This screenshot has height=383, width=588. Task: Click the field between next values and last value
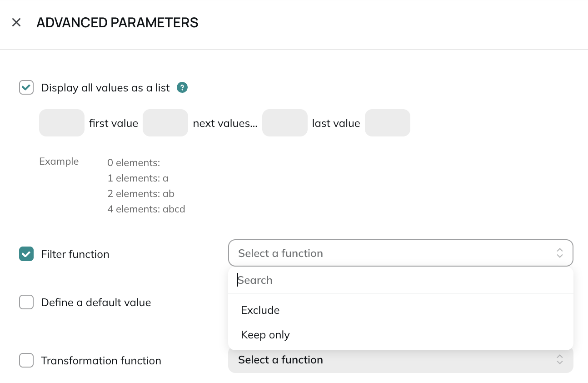pyautogui.click(x=285, y=123)
